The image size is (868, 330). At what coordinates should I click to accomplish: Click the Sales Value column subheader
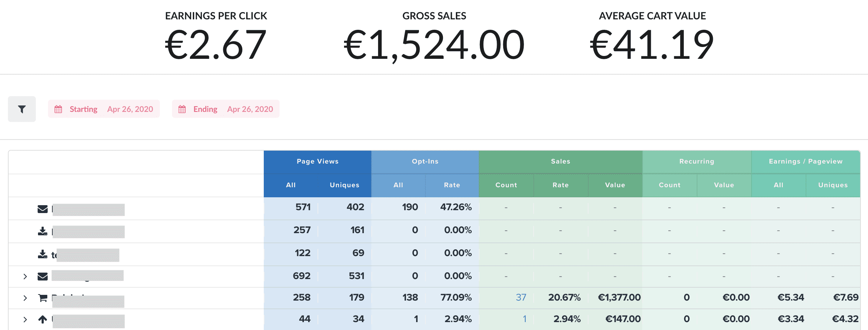(x=615, y=185)
